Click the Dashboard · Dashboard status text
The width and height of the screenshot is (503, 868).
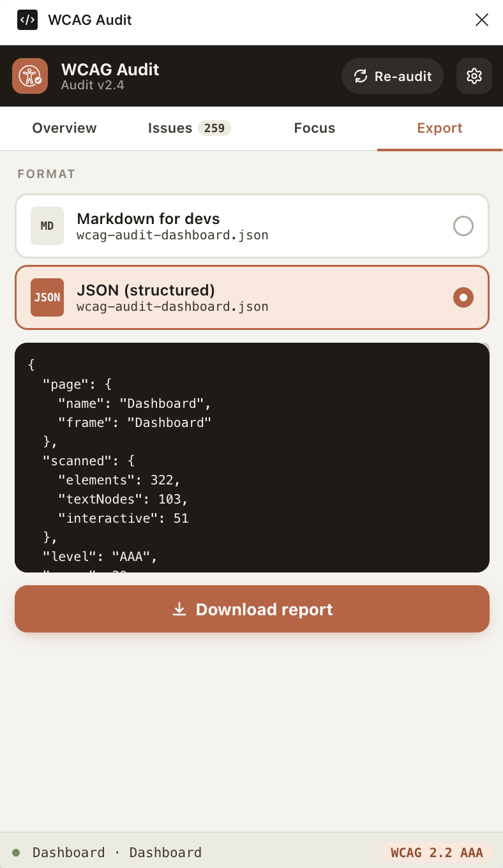(x=117, y=853)
